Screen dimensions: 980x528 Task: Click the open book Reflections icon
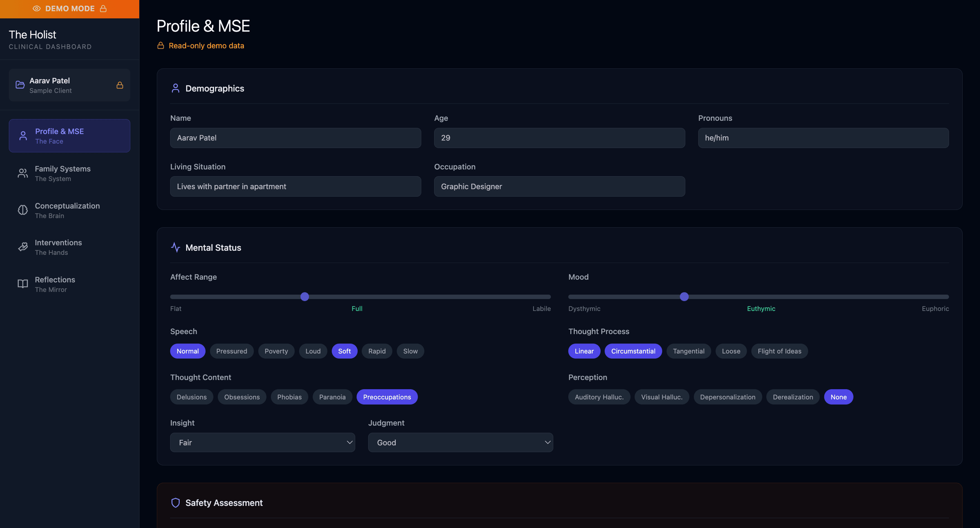23,284
